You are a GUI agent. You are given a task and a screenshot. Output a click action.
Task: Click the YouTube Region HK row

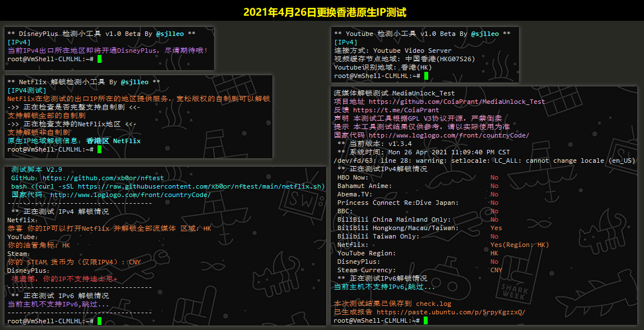coord(418,253)
